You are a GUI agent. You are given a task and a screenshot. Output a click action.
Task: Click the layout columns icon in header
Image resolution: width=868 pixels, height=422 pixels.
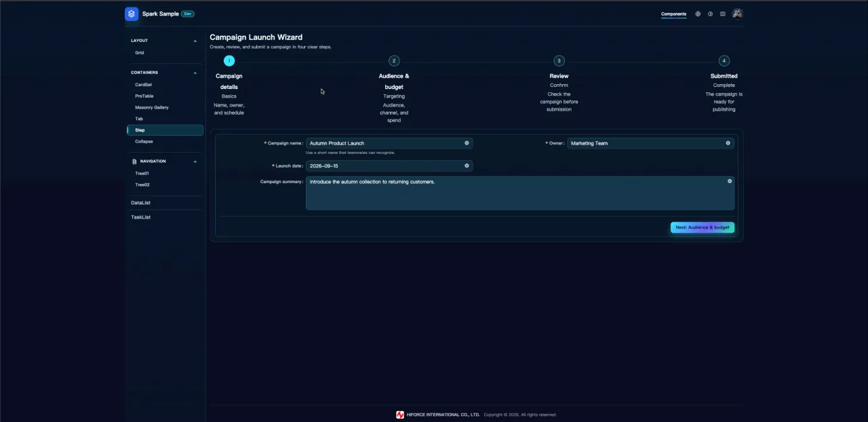(722, 14)
